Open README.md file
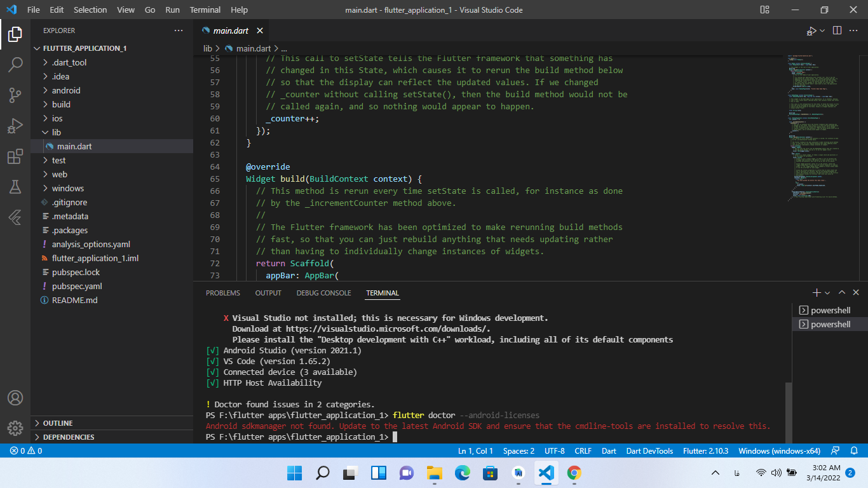868x488 pixels. pos(112,300)
